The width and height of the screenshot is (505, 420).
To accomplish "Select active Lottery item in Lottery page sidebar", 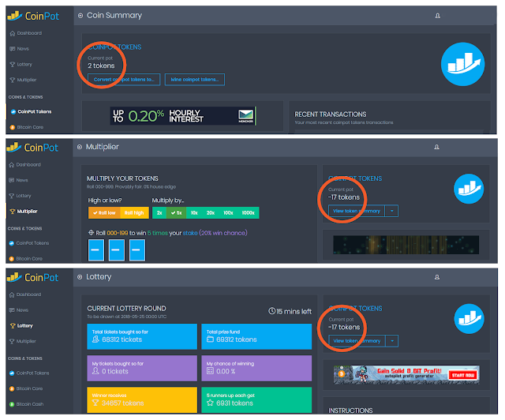I will [x=21, y=326].
